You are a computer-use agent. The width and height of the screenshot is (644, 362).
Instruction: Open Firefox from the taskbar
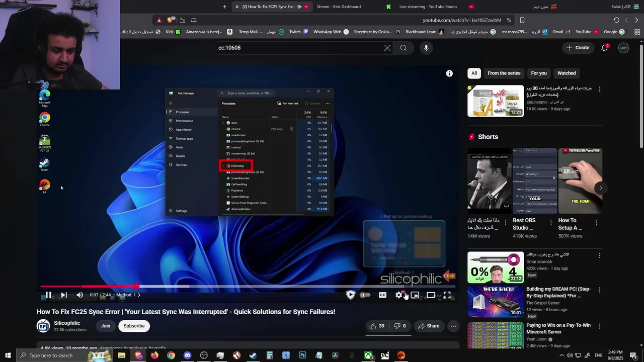[x=154, y=355]
